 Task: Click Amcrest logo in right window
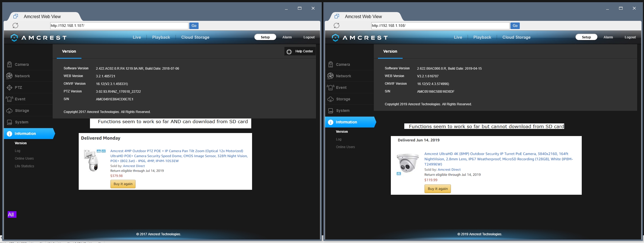(x=360, y=38)
